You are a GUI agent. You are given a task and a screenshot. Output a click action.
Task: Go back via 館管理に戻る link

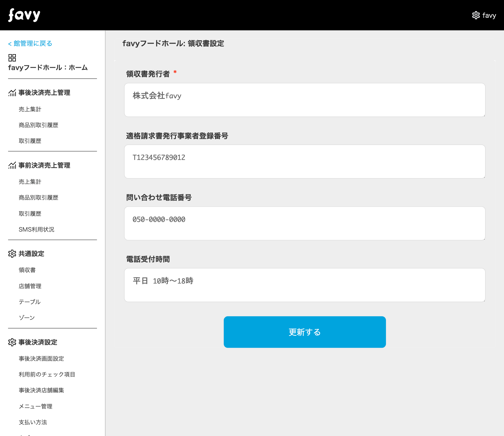30,44
